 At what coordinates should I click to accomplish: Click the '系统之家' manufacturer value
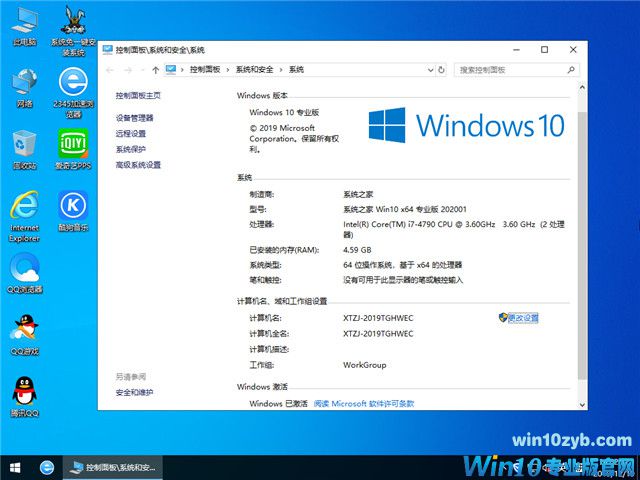tap(358, 194)
